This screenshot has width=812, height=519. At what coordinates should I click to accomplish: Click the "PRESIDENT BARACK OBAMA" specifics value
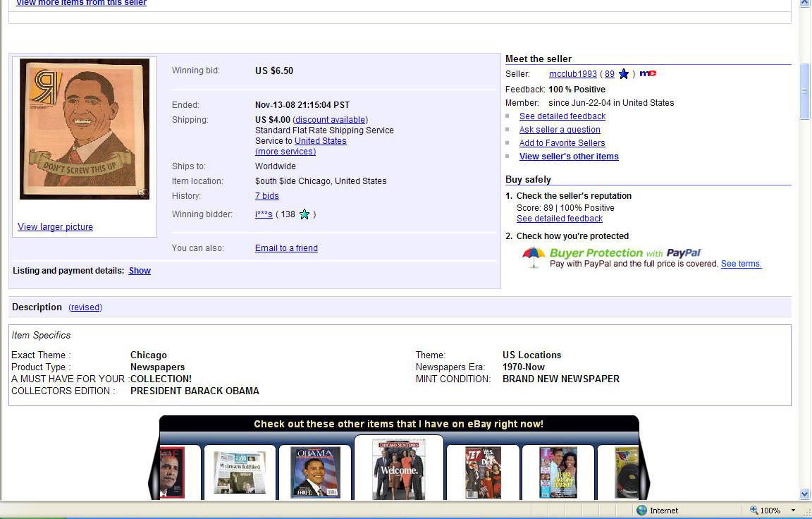coord(195,391)
